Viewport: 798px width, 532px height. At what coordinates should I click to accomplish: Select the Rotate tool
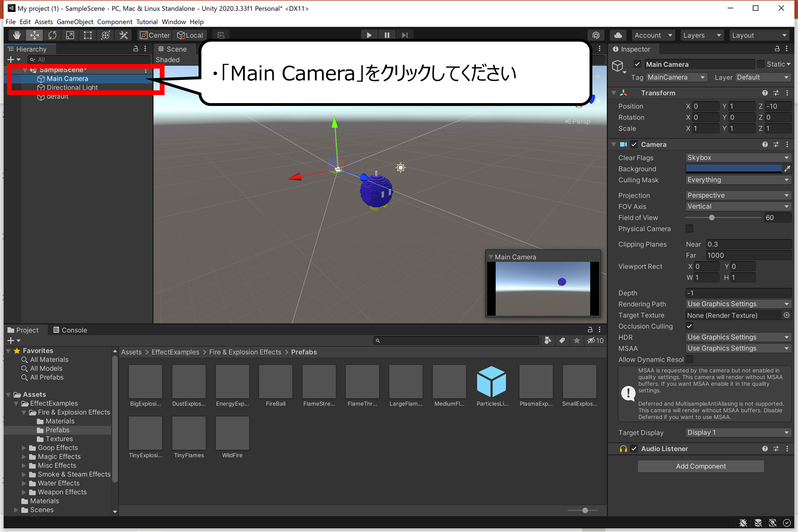pos(52,35)
